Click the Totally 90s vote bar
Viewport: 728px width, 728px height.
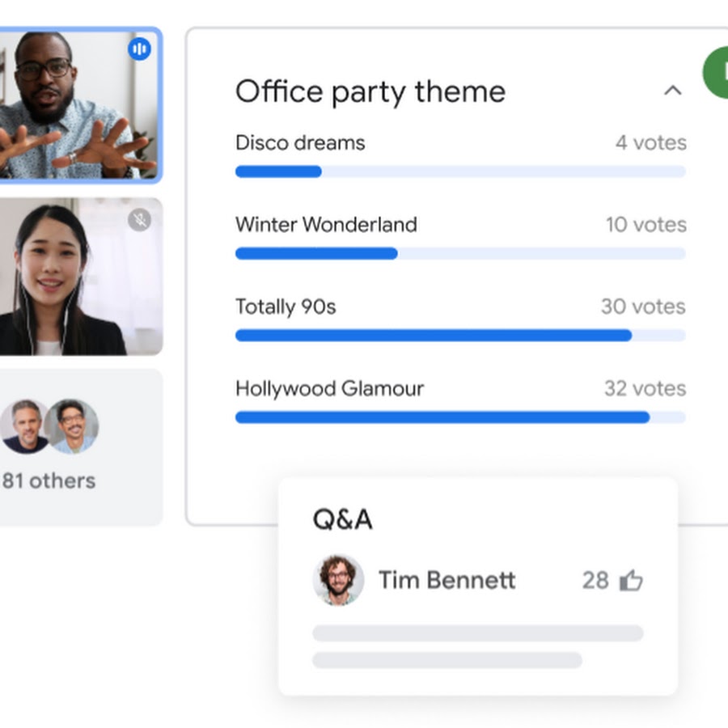click(x=460, y=335)
